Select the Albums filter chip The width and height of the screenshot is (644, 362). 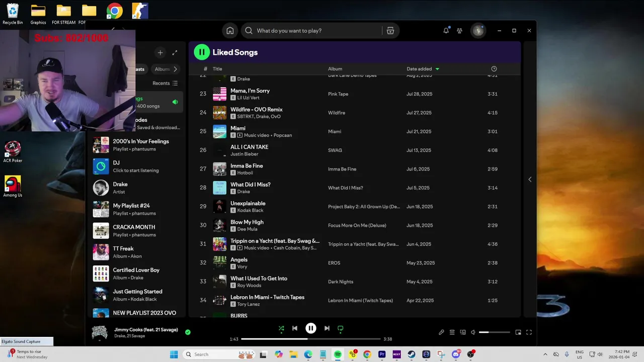tap(162, 69)
